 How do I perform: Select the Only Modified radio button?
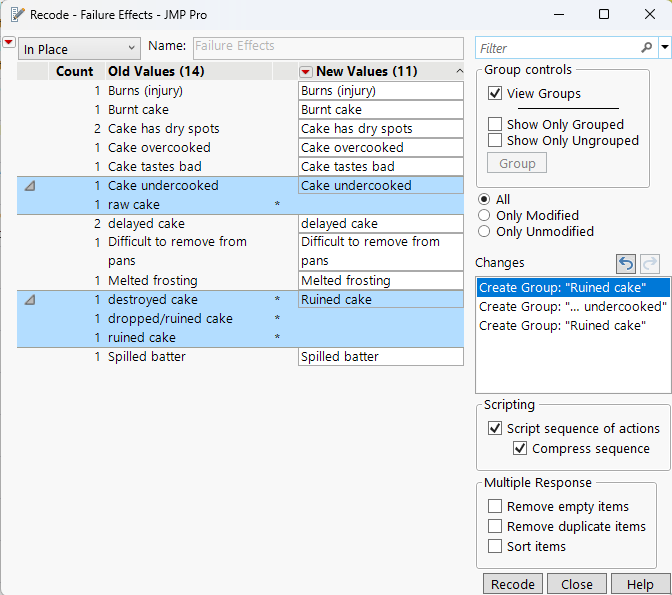(x=485, y=215)
